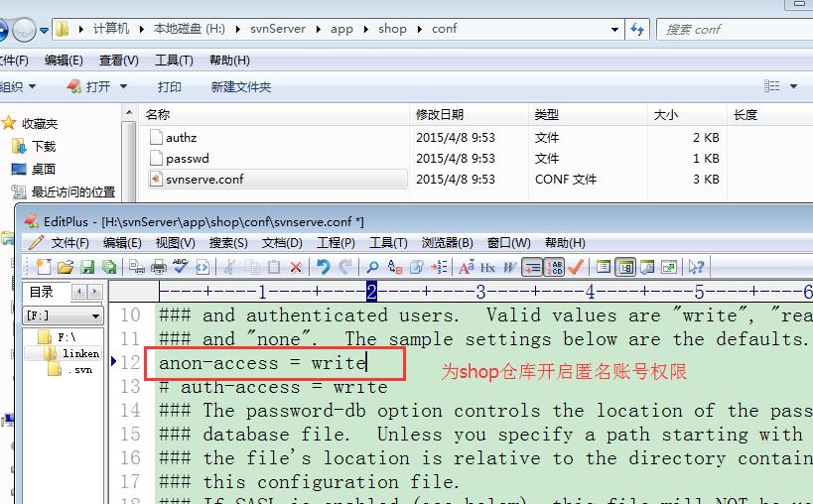Save the file with the floppy disk icon
This screenshot has width=813, height=504.
pos(87,267)
